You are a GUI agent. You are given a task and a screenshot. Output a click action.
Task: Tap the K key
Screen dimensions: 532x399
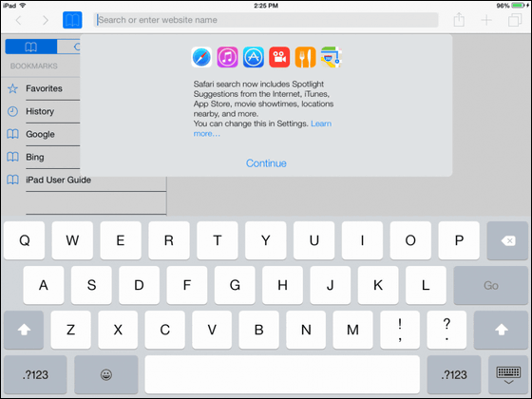pos(378,285)
